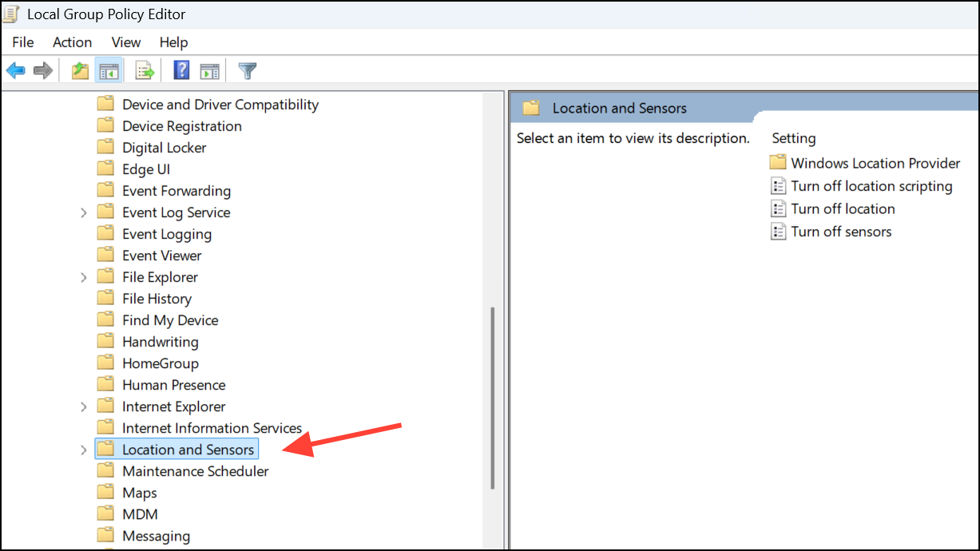The height and width of the screenshot is (551, 980).
Task: Select Device and Driver Compatibility folder
Action: [x=220, y=104]
